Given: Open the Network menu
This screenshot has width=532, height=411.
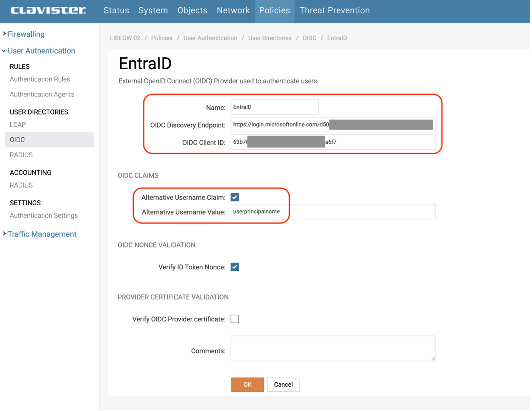Looking at the screenshot, I should point(233,10).
